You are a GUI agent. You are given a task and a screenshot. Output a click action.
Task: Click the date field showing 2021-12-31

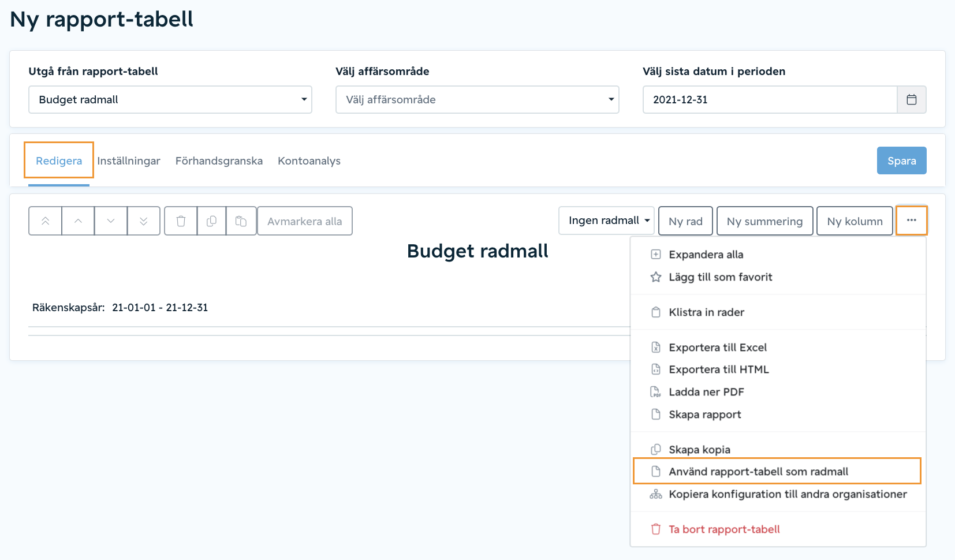[x=770, y=100]
